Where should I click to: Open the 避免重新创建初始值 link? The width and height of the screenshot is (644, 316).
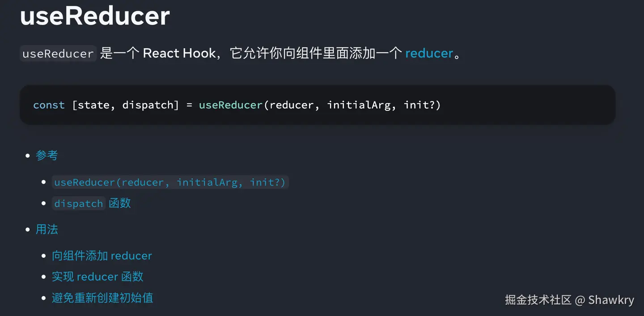[x=102, y=298]
